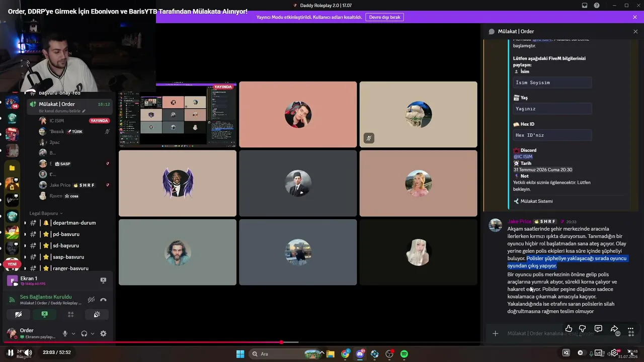644x362 pixels.
Task: Close the Mülakat | Order chat panel
Action: 635,31
